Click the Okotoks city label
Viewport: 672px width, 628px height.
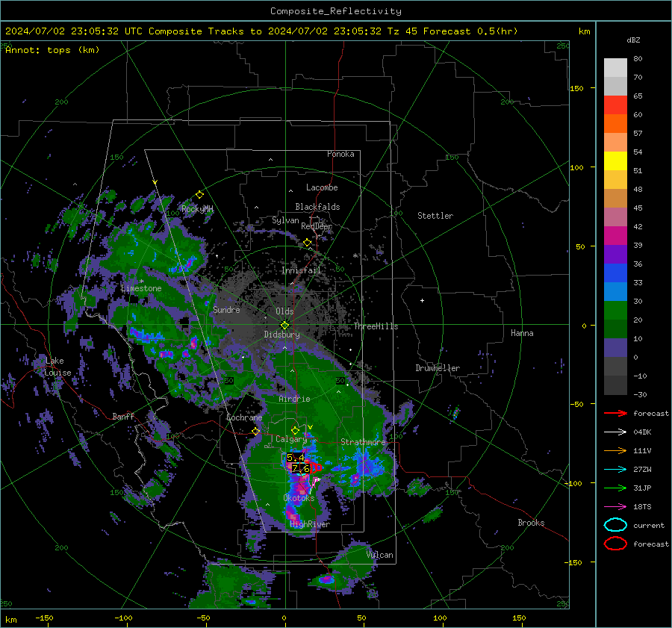click(x=299, y=498)
